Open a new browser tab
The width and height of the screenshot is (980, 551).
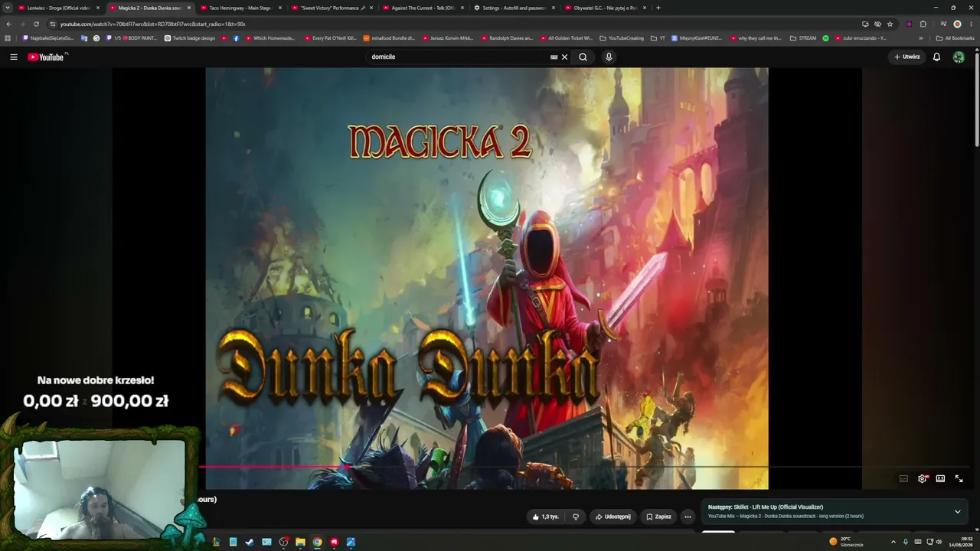(x=658, y=8)
